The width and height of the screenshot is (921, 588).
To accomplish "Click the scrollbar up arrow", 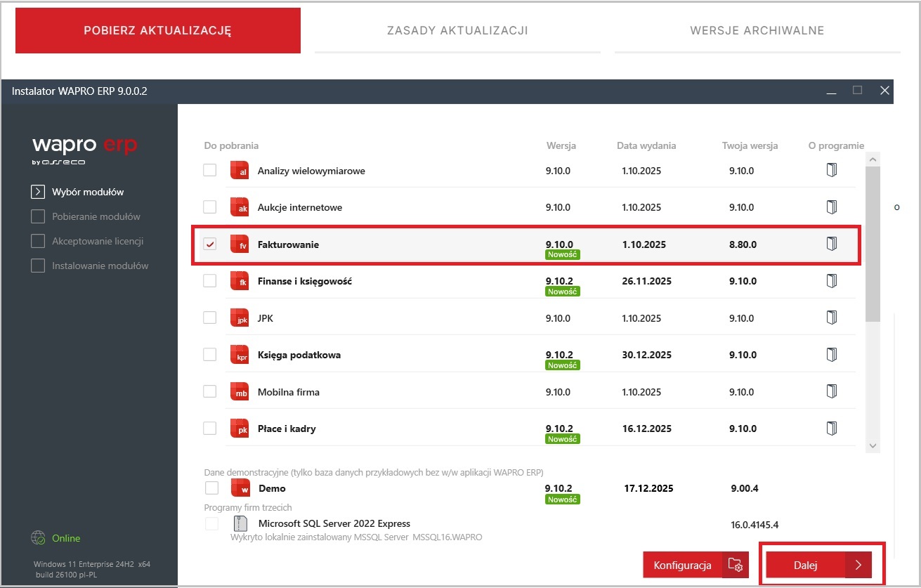I will [x=873, y=159].
